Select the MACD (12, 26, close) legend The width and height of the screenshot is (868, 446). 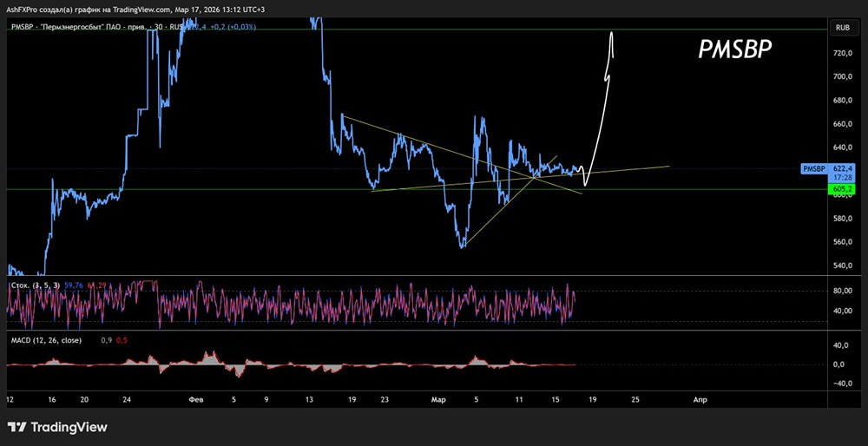coord(47,340)
